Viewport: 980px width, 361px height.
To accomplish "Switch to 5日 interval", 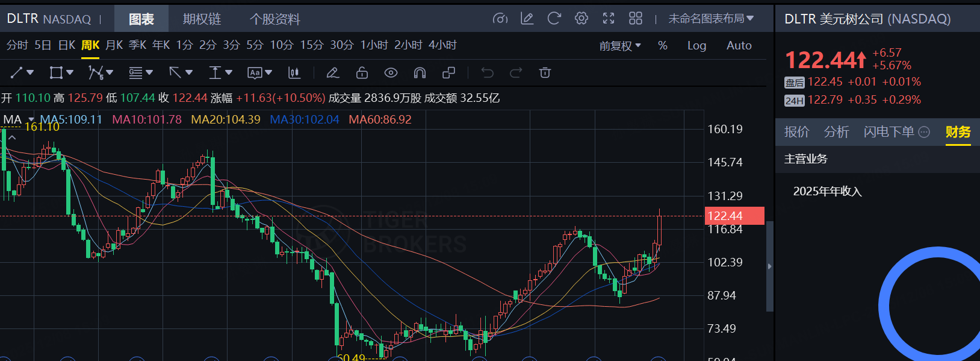I will pyautogui.click(x=43, y=45).
